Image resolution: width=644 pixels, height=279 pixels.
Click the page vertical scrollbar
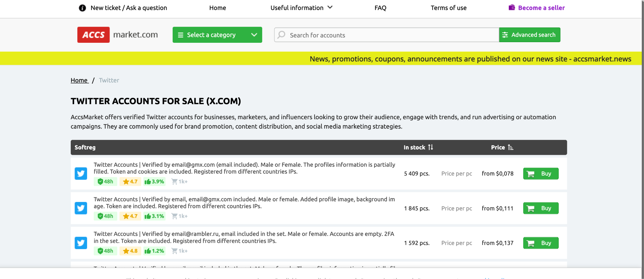click(x=643, y=139)
